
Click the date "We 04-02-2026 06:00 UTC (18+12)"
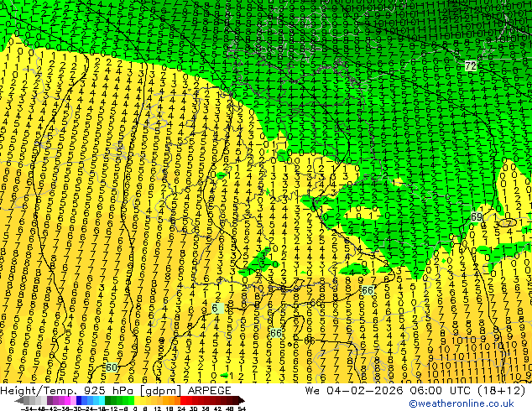[x=415, y=390]
